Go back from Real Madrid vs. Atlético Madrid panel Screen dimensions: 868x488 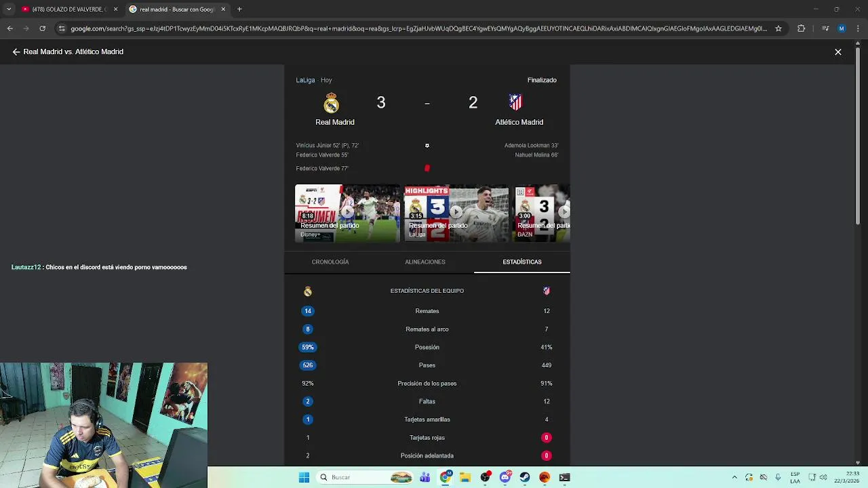tap(16, 52)
